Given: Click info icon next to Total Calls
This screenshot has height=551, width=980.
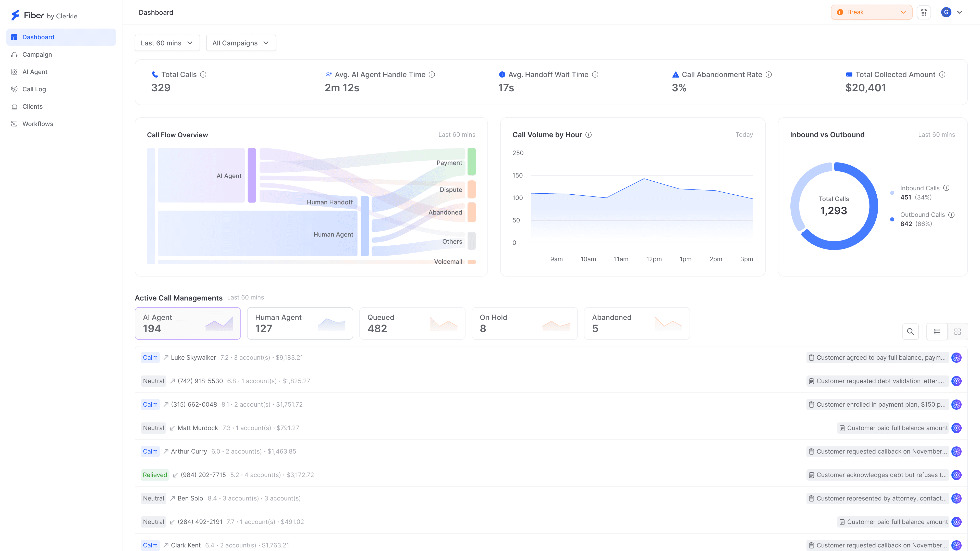Looking at the screenshot, I should [x=203, y=74].
